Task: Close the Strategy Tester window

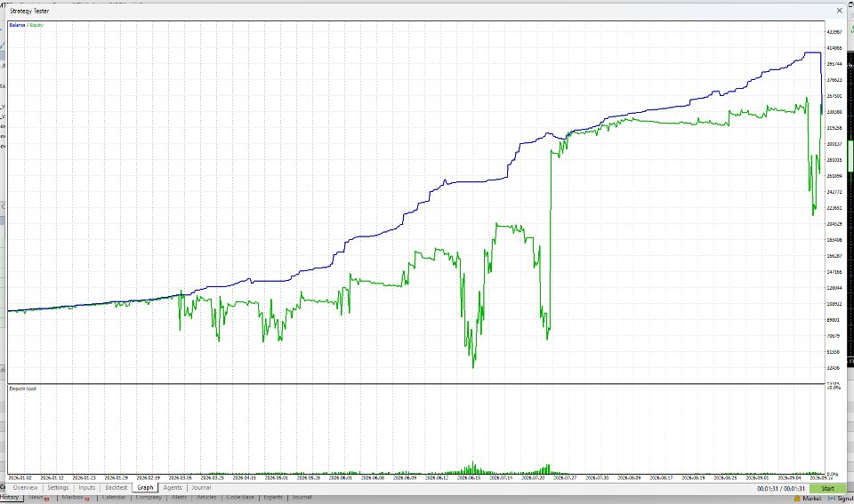Action: click(839, 11)
